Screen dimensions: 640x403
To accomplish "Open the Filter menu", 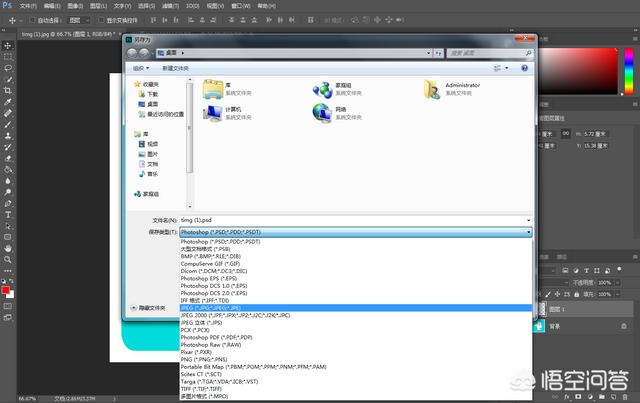I will (x=170, y=6).
